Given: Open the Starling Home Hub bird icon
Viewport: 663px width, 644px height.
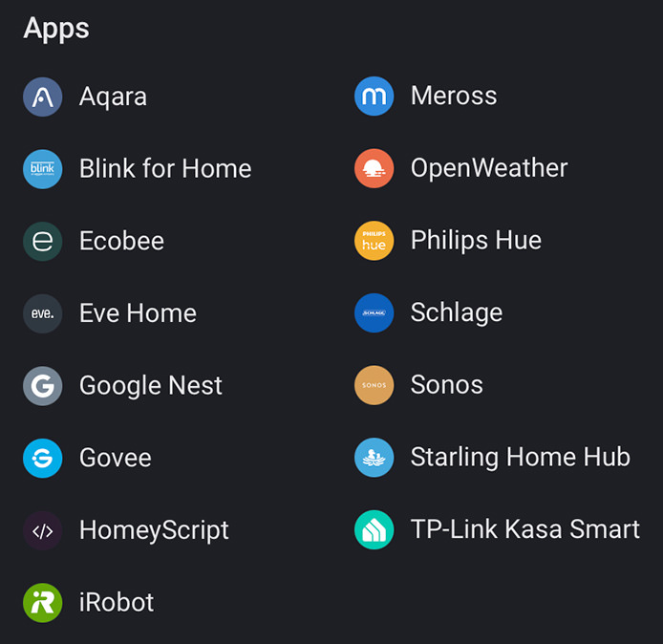Looking at the screenshot, I should pos(374,458).
